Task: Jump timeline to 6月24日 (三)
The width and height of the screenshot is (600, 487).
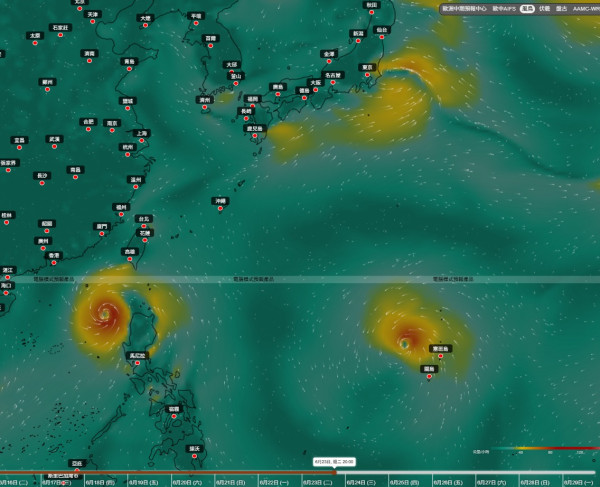Action: click(x=361, y=482)
